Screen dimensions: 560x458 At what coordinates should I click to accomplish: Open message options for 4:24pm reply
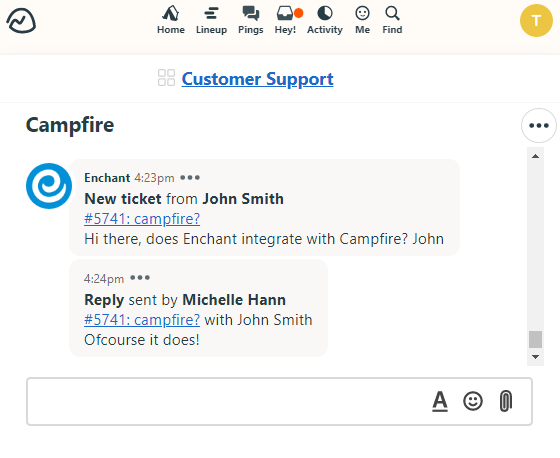pyautogui.click(x=140, y=278)
